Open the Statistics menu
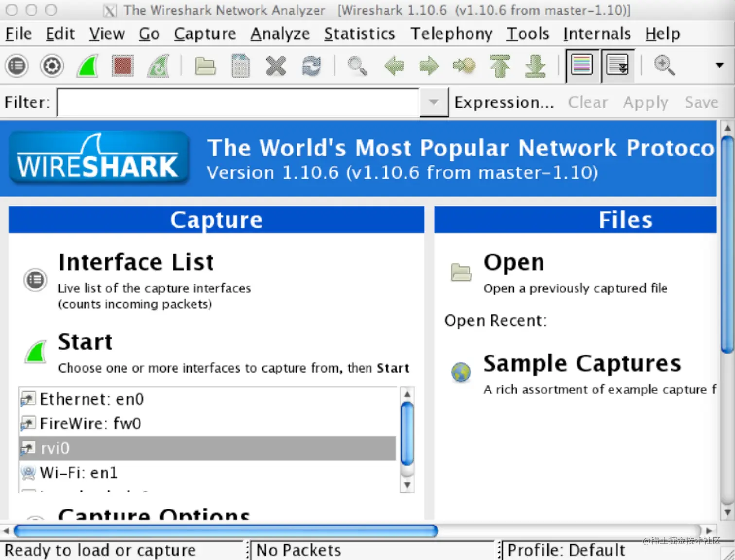This screenshot has height=560, width=735. tap(359, 34)
